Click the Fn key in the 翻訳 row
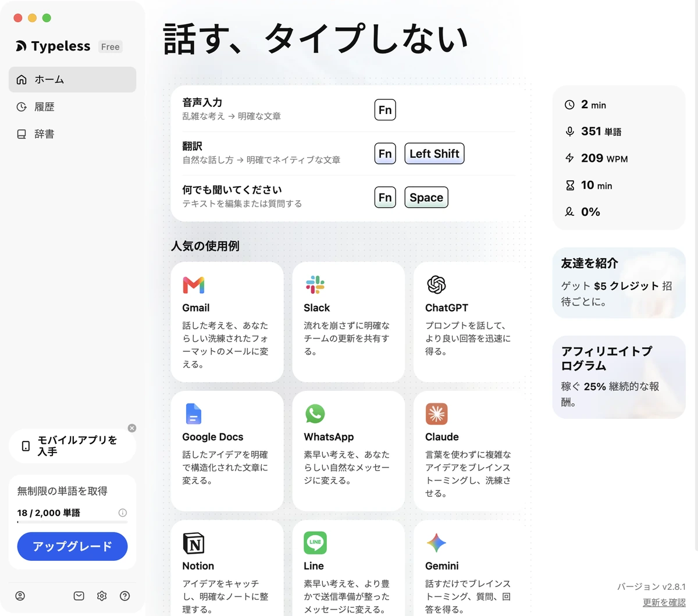The image size is (698, 616). pos(385,154)
